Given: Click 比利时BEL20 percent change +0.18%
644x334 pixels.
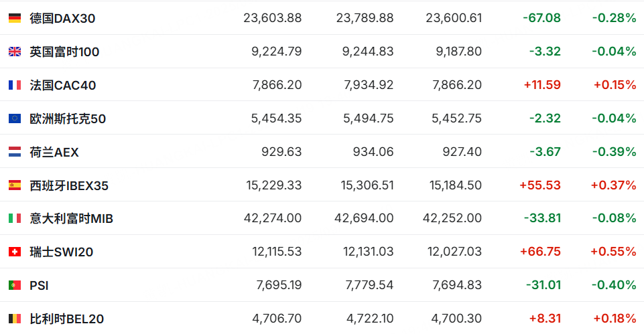Looking at the screenshot, I should pos(615,319).
